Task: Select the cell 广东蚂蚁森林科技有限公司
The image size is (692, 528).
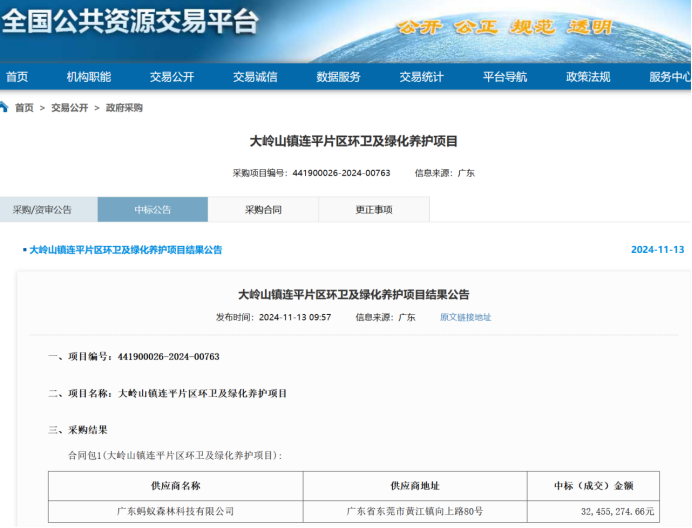Action: point(176,511)
